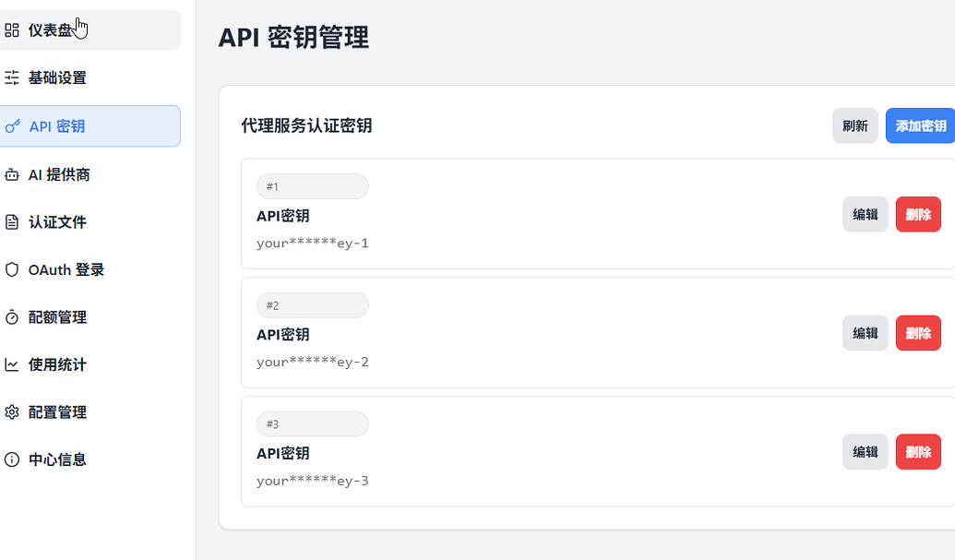Go to 基础设置 page
The image size is (955, 560).
click(90, 77)
